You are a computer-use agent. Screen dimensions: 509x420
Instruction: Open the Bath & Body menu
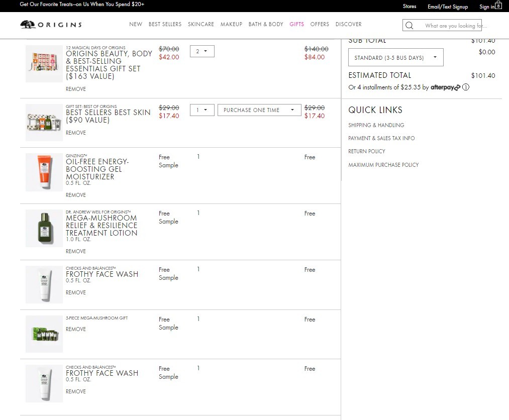pyautogui.click(x=266, y=24)
